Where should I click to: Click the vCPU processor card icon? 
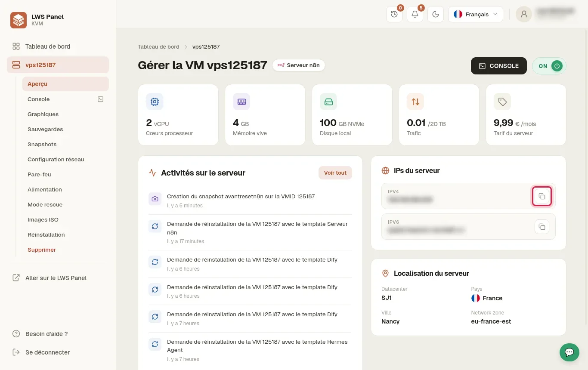[x=155, y=102]
